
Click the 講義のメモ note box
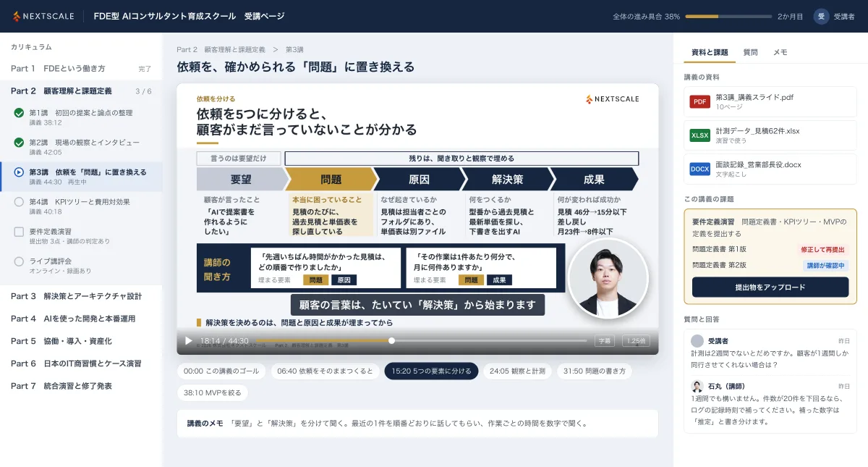[x=417, y=424]
